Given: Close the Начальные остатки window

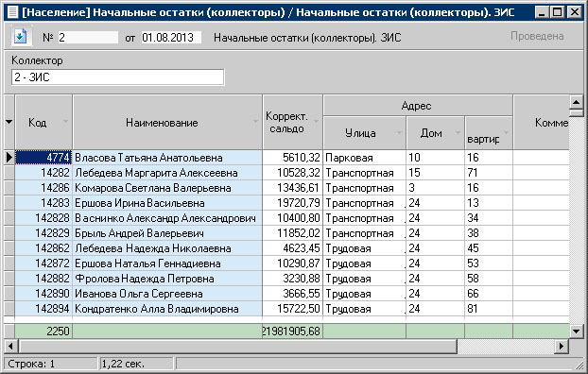Looking at the screenshot, I should 574,12.
